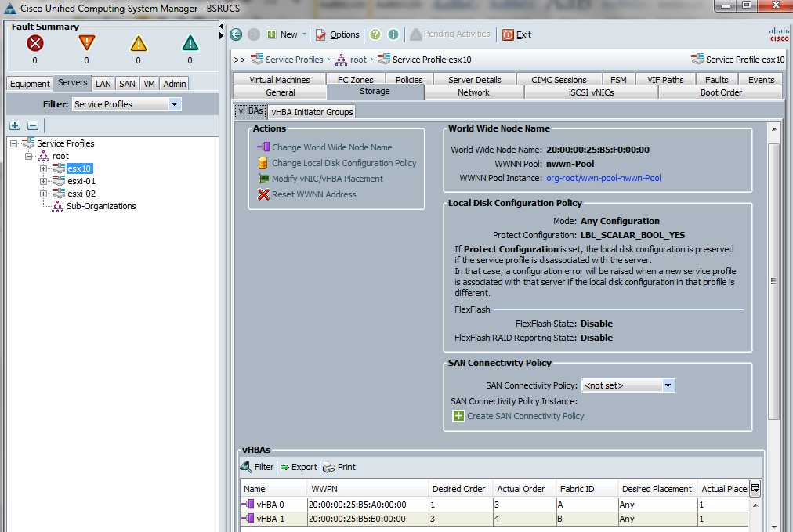Click the vHBAs table Export button

pos(299,467)
